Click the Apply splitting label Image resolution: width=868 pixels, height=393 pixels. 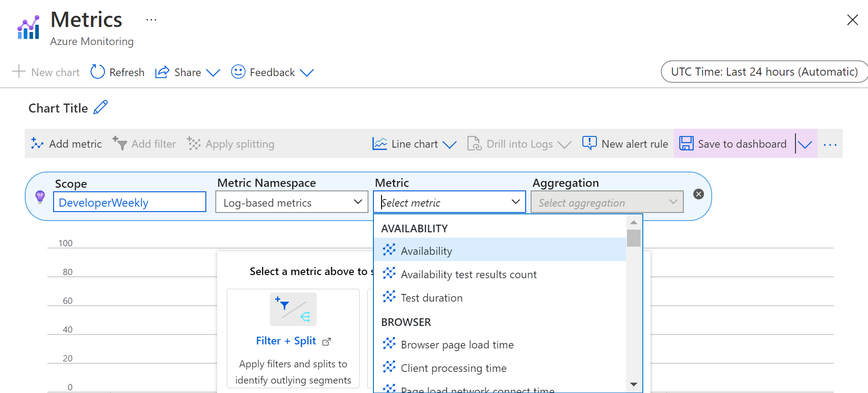tap(240, 144)
